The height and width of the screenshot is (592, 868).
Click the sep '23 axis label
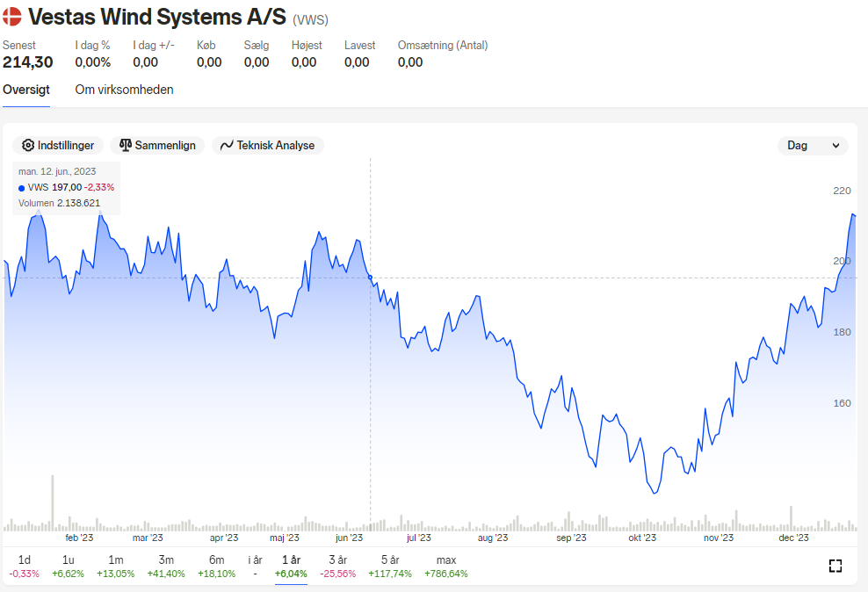click(571, 538)
